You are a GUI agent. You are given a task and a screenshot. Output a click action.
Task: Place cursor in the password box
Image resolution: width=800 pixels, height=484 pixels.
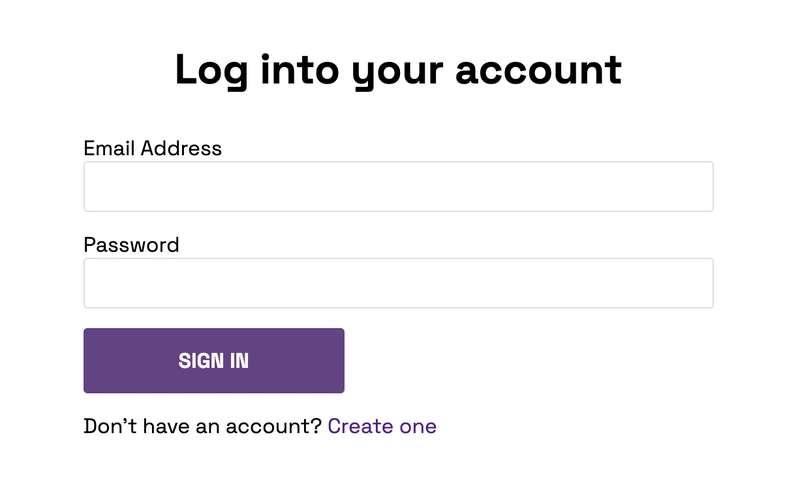[x=398, y=283]
